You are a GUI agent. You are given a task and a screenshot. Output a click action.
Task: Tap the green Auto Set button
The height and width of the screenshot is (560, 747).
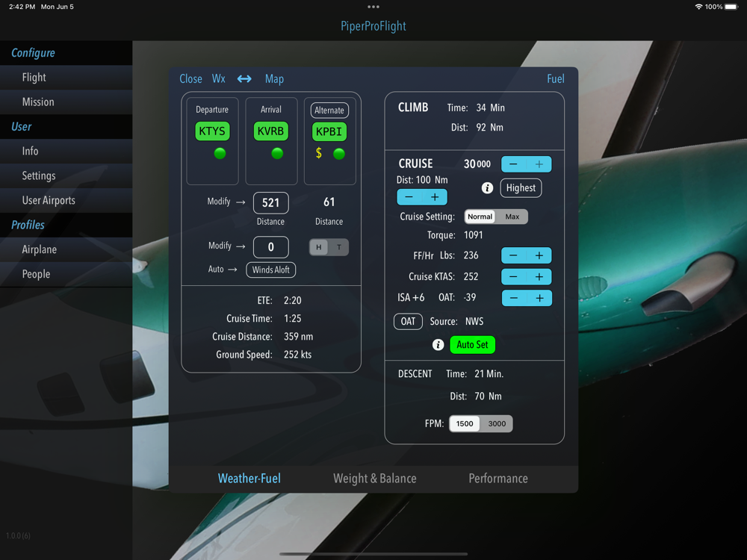click(473, 345)
